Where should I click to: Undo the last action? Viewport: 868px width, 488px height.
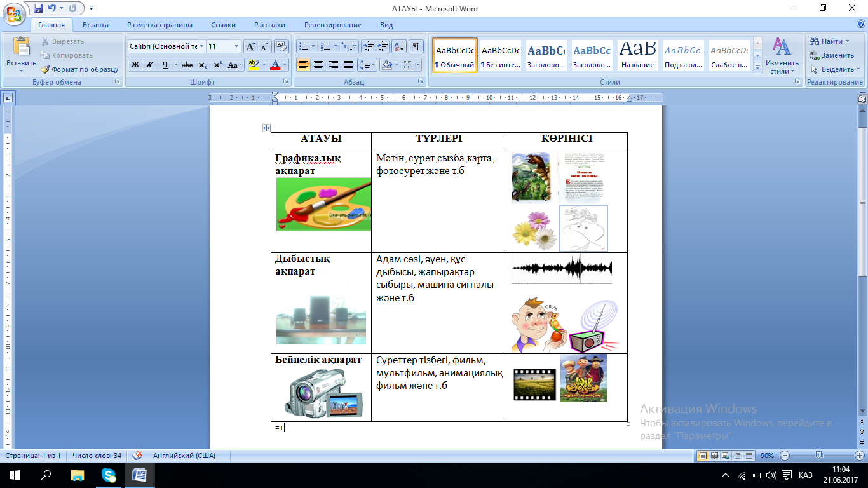52,9
